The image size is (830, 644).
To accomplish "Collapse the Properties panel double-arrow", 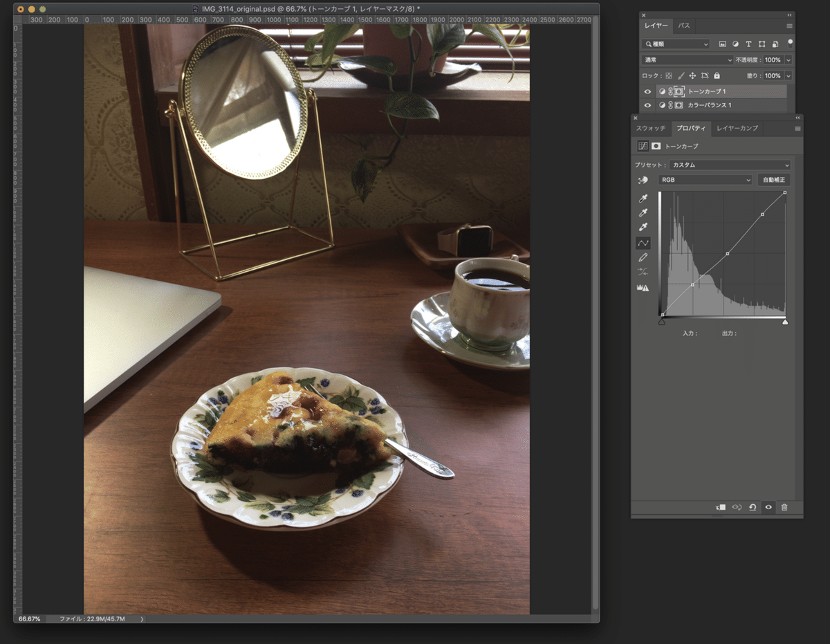I will tap(798, 118).
